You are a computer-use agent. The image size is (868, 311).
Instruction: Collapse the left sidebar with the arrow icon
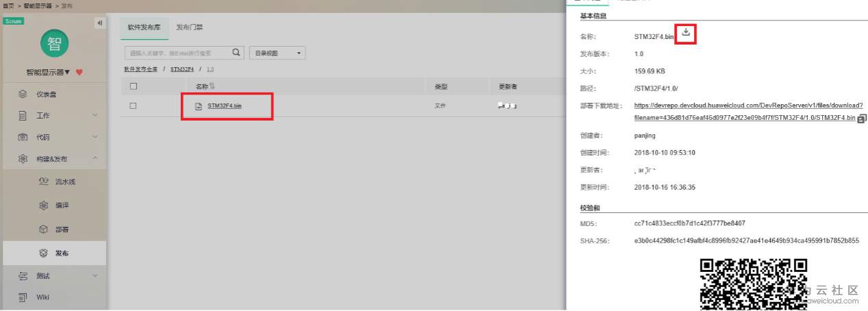pos(100,23)
